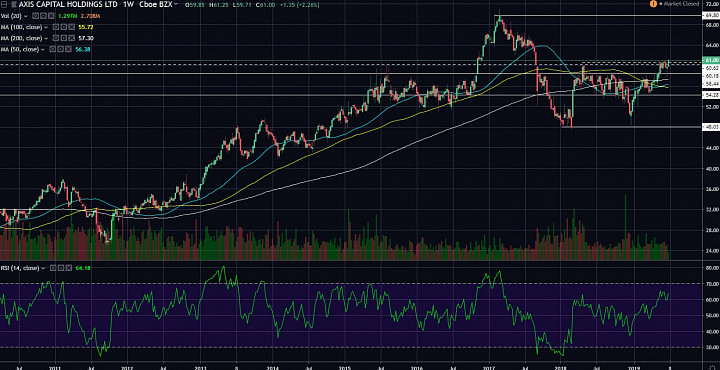Select the MA (100, close) indicator label
Viewport: 720px width, 370px height.
21,27
